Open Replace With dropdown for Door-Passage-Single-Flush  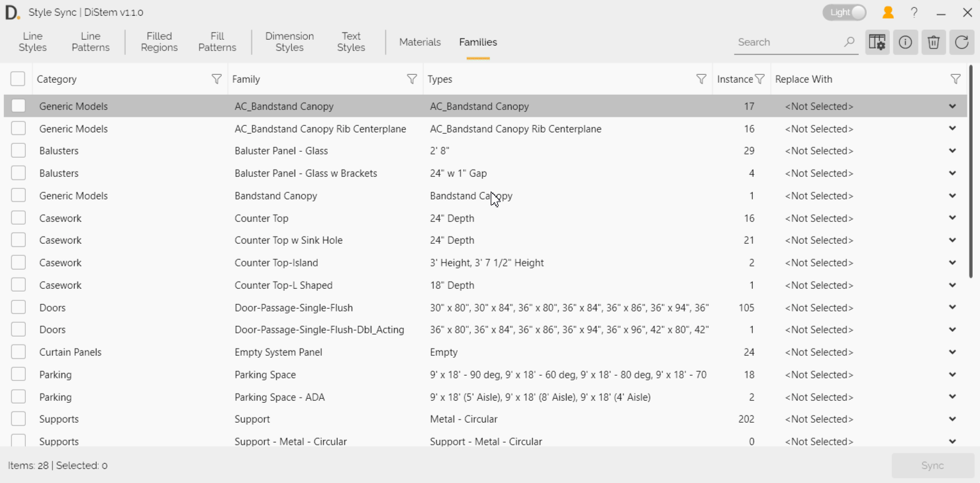[952, 307]
